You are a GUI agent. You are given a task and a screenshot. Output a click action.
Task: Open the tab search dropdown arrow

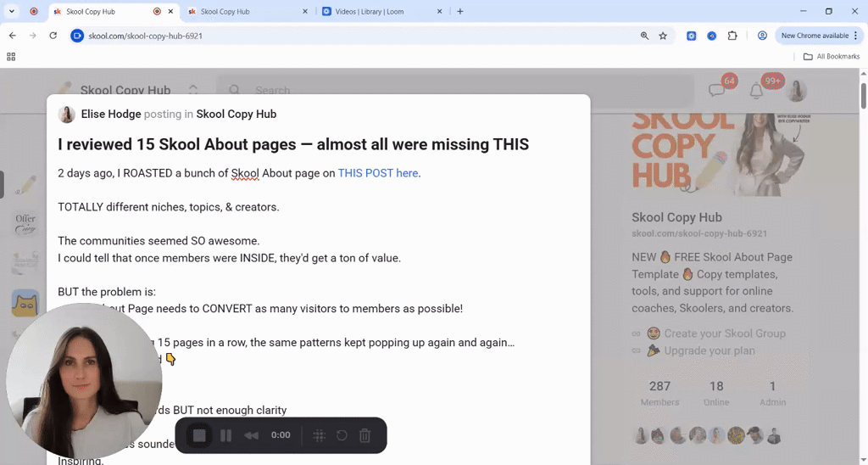(11, 11)
